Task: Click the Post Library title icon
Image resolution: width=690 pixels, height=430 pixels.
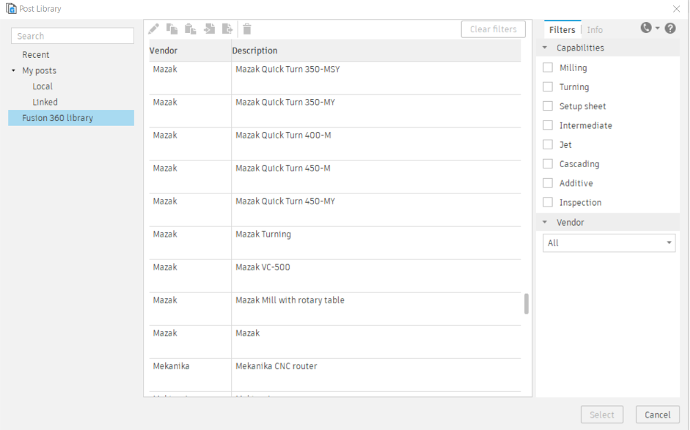Action: (11, 8)
